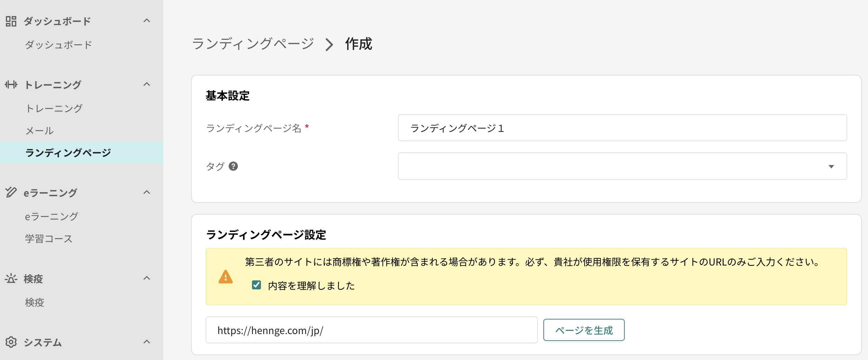
Task: Click the ランディングページ名 input field
Action: 622,128
